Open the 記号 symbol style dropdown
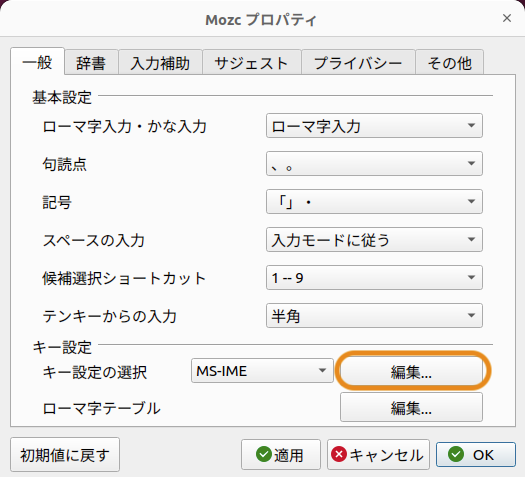The height and width of the screenshot is (477, 525). (374, 202)
